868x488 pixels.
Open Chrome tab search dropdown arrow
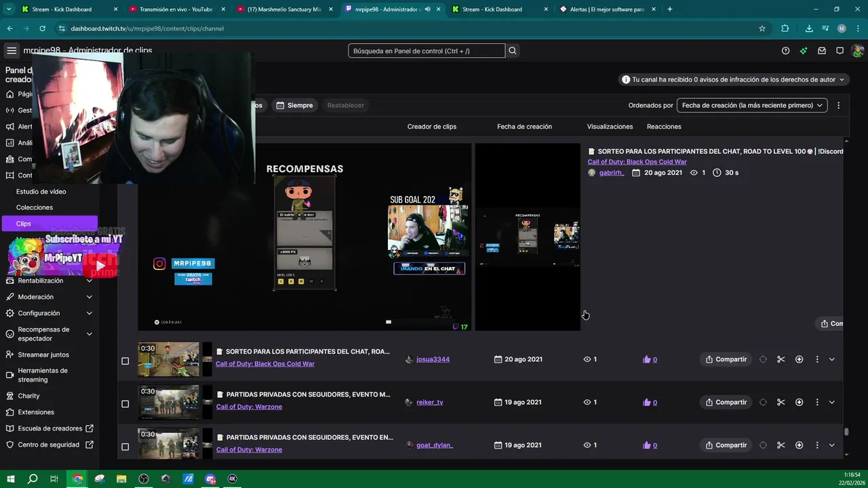point(9,9)
